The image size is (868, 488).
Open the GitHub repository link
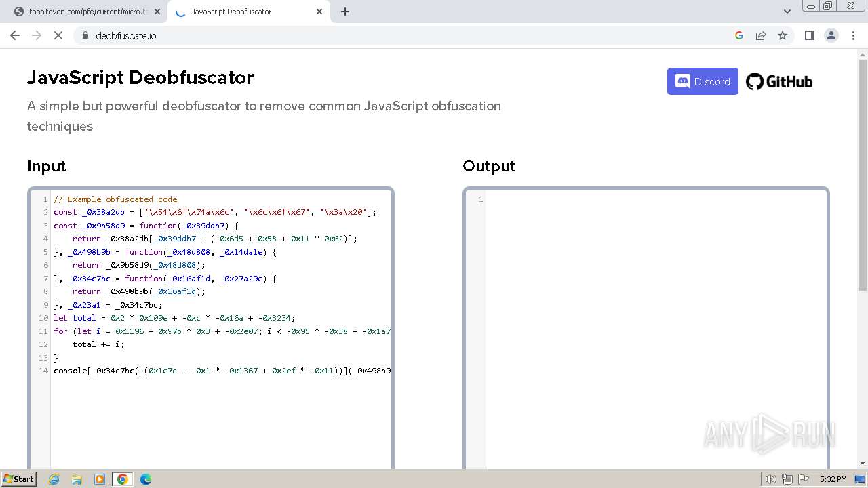click(779, 82)
